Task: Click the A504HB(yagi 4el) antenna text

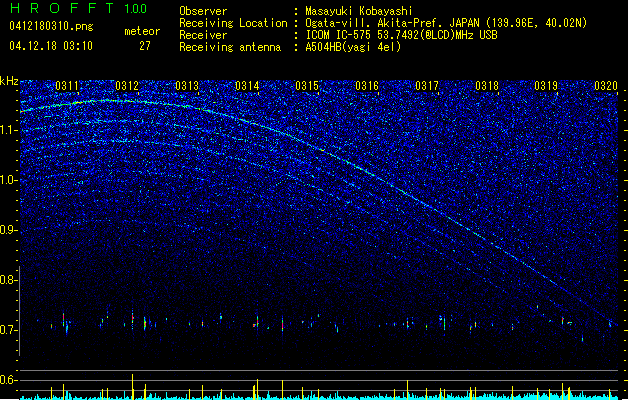Action: 353,47
